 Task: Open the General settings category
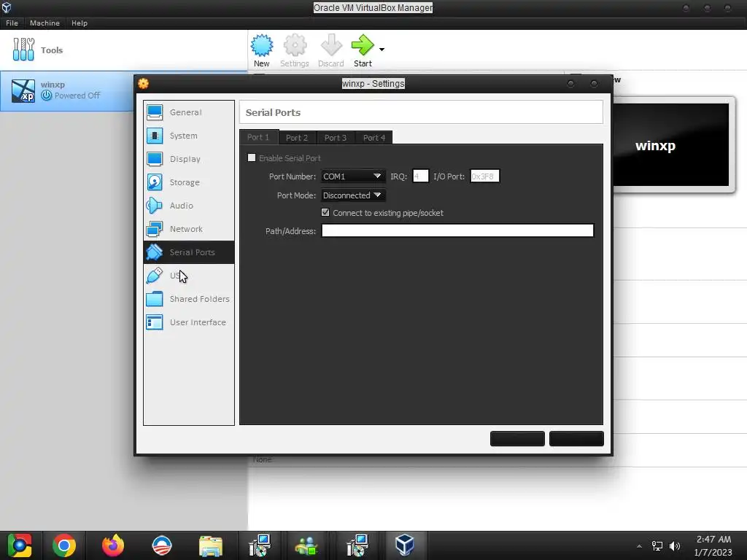pyautogui.click(x=189, y=112)
